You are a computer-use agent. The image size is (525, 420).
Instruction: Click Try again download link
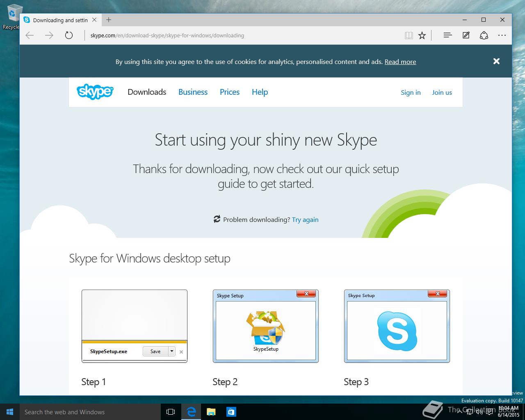(305, 219)
